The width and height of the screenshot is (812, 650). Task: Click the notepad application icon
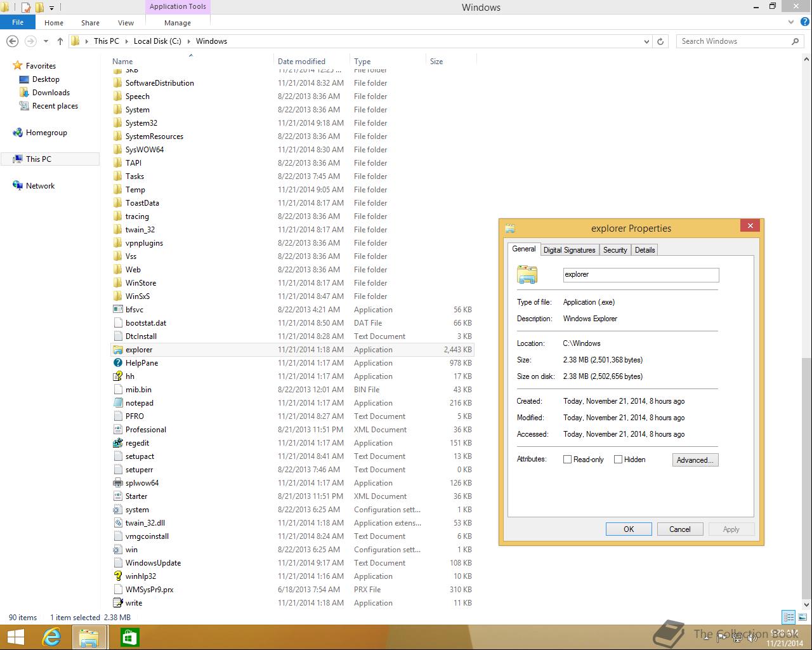click(117, 403)
